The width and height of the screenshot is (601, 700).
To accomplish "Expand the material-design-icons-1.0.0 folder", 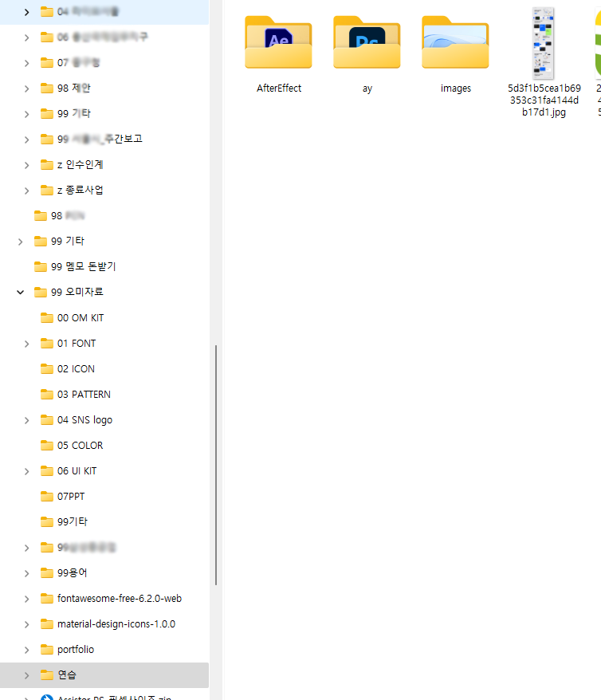I will [26, 624].
